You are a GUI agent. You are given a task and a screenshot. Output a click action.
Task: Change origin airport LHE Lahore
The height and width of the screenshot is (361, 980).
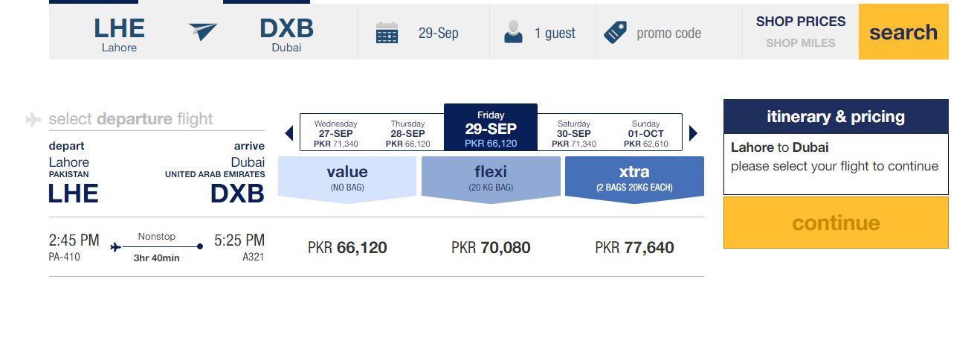pyautogui.click(x=119, y=33)
